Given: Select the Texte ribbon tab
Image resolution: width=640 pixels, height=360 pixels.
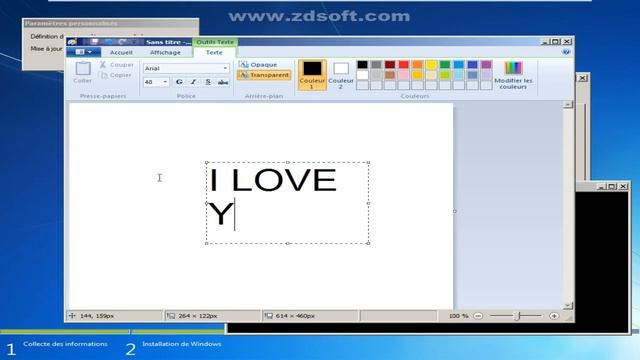Looking at the screenshot, I should point(214,53).
